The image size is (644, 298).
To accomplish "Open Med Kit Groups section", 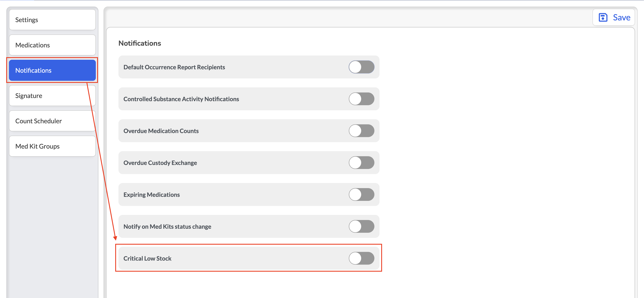I will 52,146.
